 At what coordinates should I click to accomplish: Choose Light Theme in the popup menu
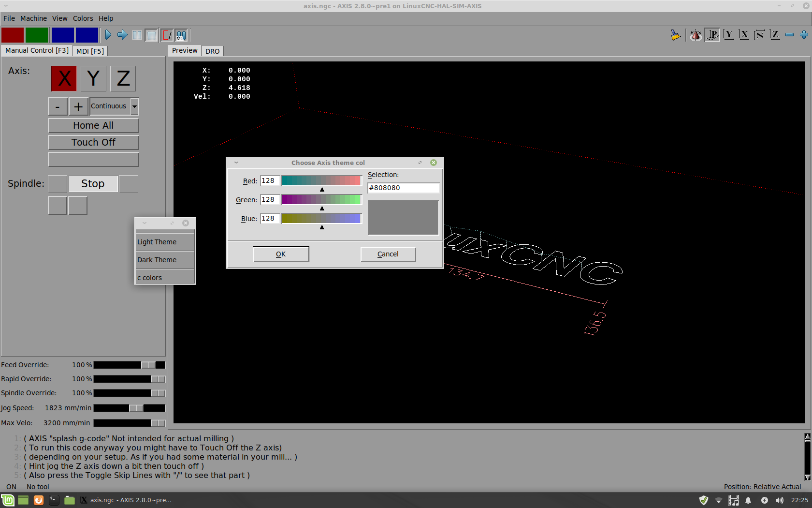(x=165, y=242)
